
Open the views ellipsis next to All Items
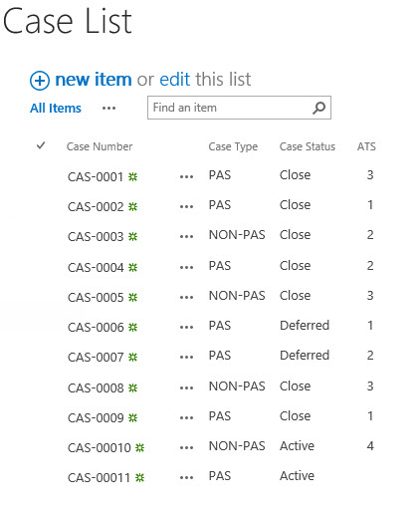click(x=108, y=108)
